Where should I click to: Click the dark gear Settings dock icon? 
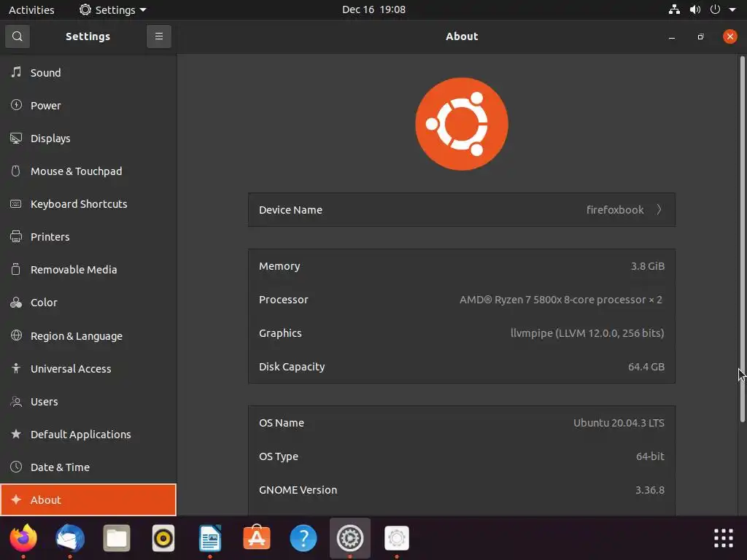tap(349, 538)
